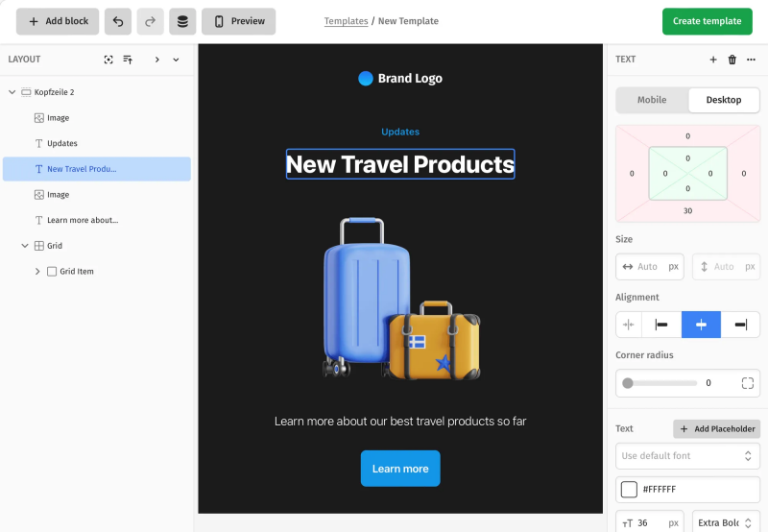Expand the Grid Item node

tap(37, 272)
